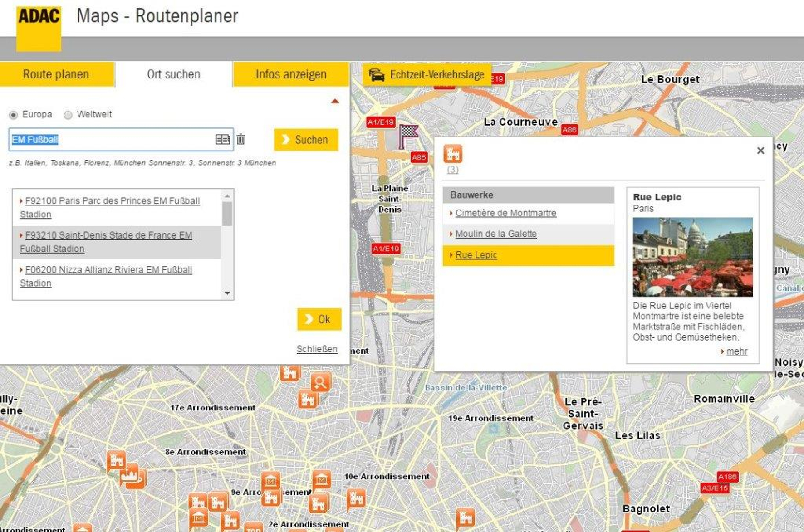
Task: Click the Bassin de la Villette label
Action: (x=466, y=388)
